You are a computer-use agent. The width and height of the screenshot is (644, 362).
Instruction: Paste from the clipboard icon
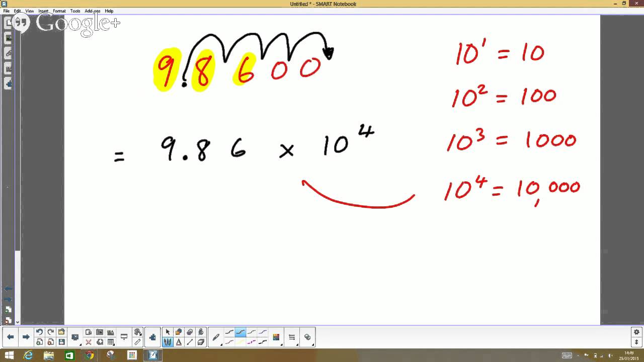point(89,332)
